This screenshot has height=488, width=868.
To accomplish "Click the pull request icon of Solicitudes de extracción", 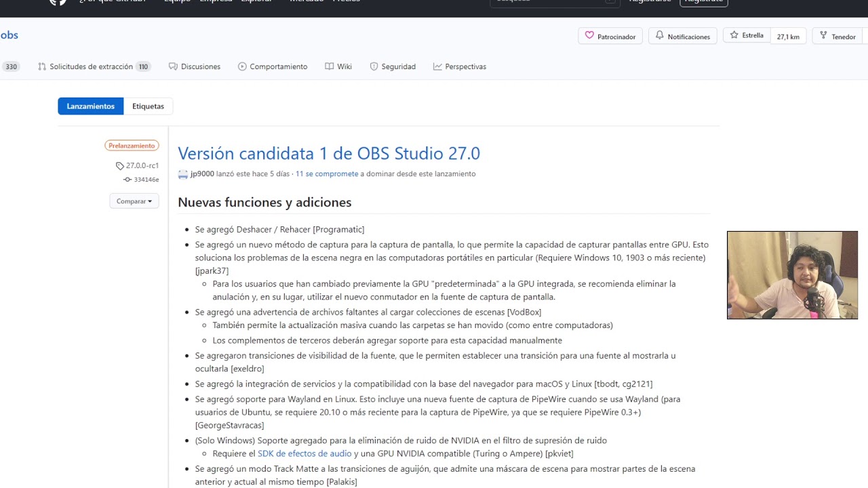I will [x=42, y=66].
